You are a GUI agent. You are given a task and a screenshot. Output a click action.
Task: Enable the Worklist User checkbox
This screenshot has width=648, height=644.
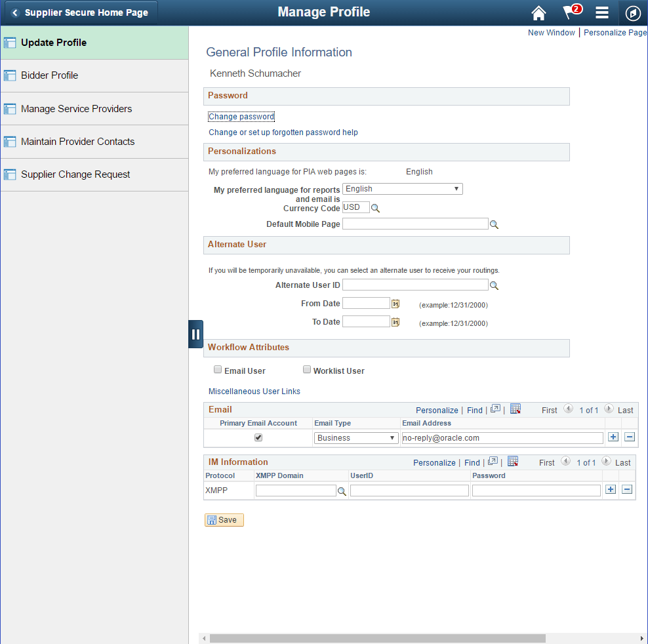tap(306, 369)
